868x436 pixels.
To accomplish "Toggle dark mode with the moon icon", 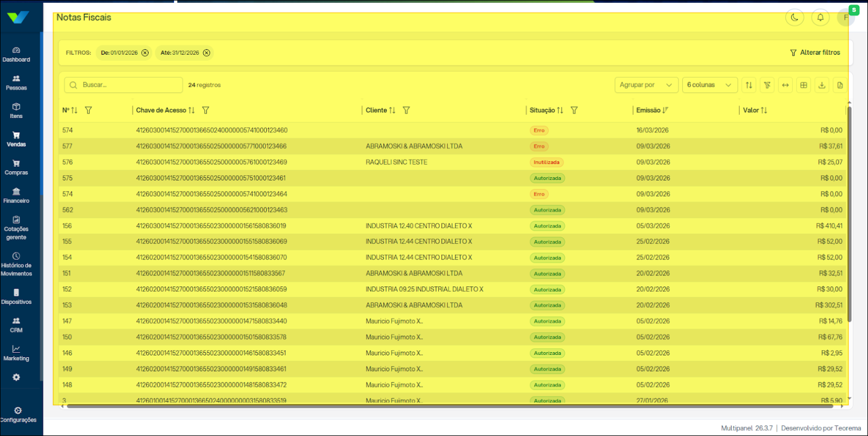I will 795,18.
